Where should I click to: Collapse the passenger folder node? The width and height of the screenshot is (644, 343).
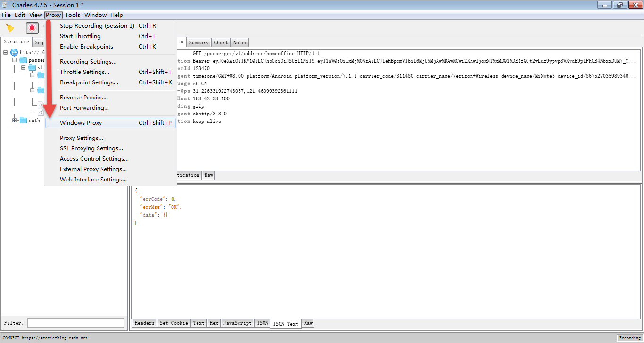(14, 60)
